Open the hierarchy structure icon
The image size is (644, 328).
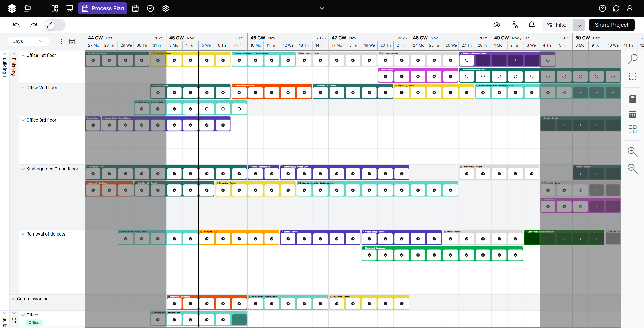(x=514, y=25)
